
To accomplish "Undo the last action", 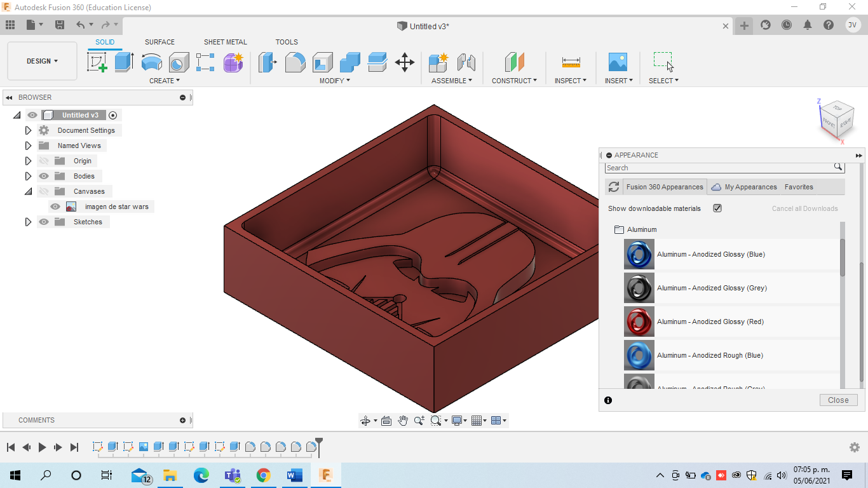I will coord(80,25).
